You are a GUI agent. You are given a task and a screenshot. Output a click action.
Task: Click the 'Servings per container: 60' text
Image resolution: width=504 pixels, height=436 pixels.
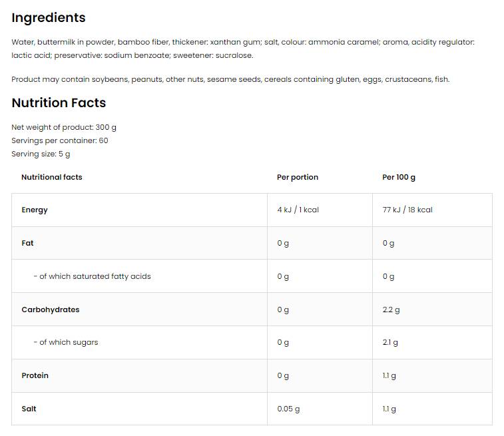60,140
